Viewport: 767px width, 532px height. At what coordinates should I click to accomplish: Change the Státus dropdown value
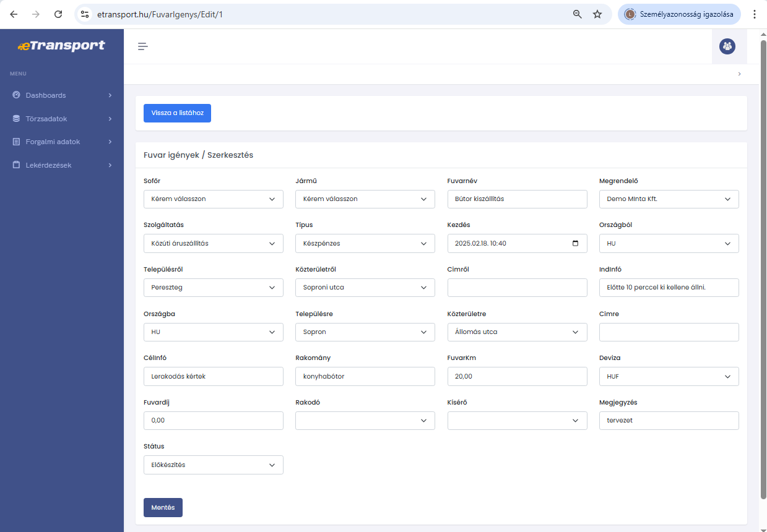[213, 465]
